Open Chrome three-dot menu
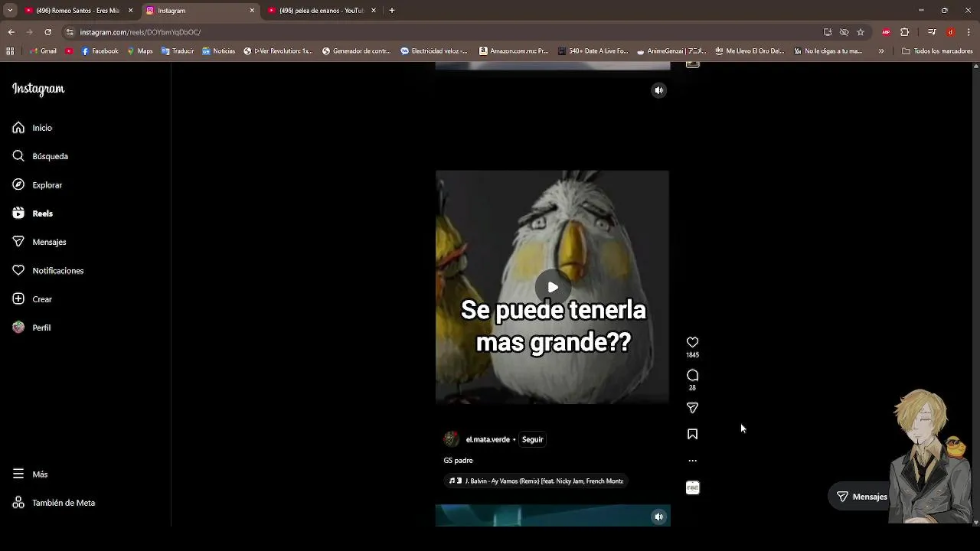Screen dimensions: 980x551 pyautogui.click(x=969, y=32)
